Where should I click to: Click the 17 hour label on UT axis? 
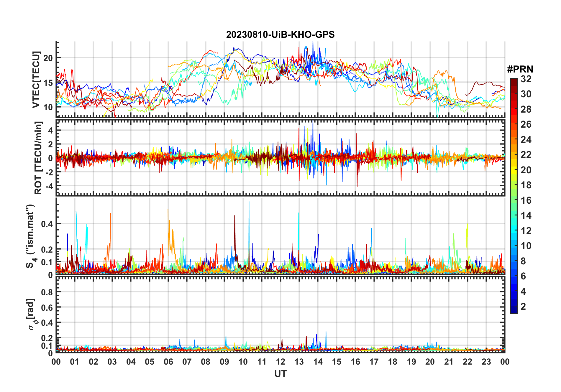(374, 362)
